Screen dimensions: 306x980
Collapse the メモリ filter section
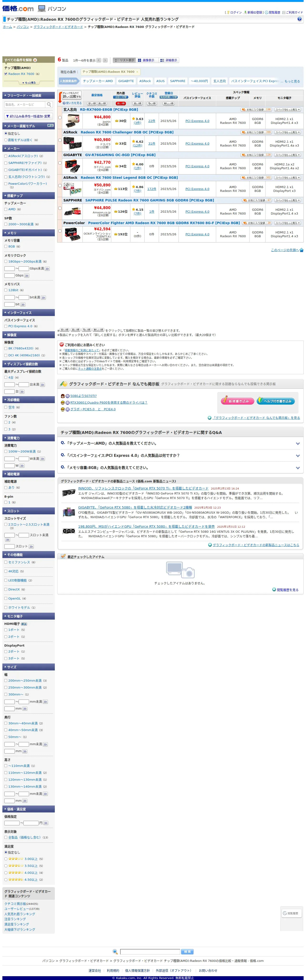[28, 233]
